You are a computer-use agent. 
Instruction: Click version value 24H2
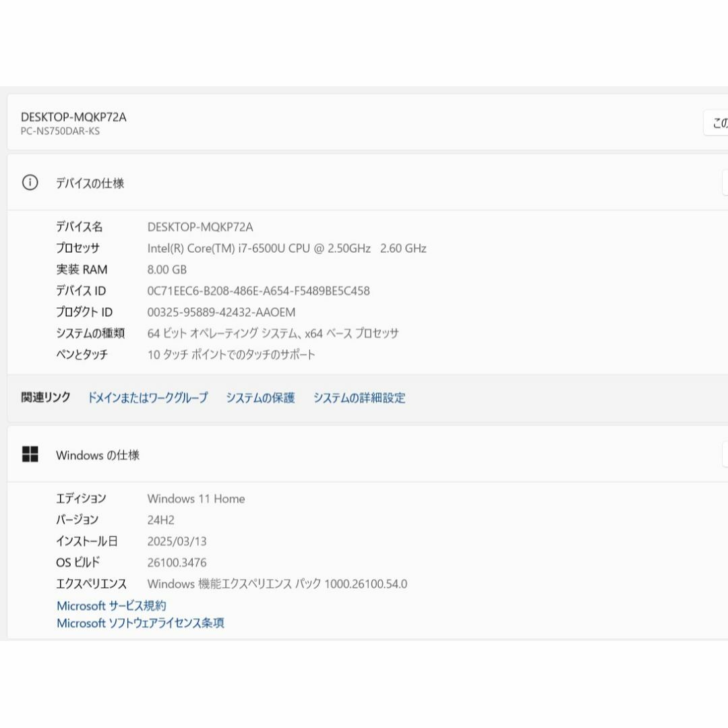(x=160, y=520)
